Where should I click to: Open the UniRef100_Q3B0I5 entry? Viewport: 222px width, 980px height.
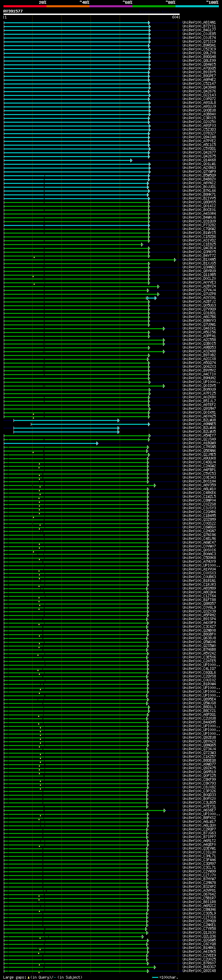(x=199, y=343)
